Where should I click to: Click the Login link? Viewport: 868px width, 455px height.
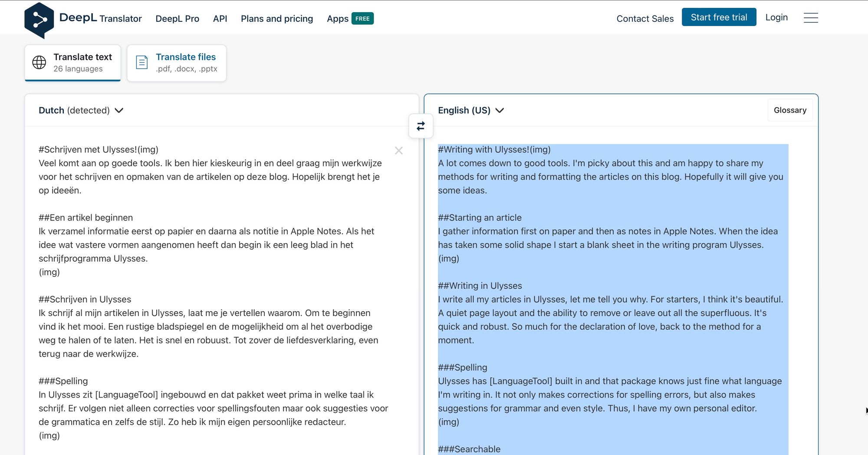coord(776,17)
